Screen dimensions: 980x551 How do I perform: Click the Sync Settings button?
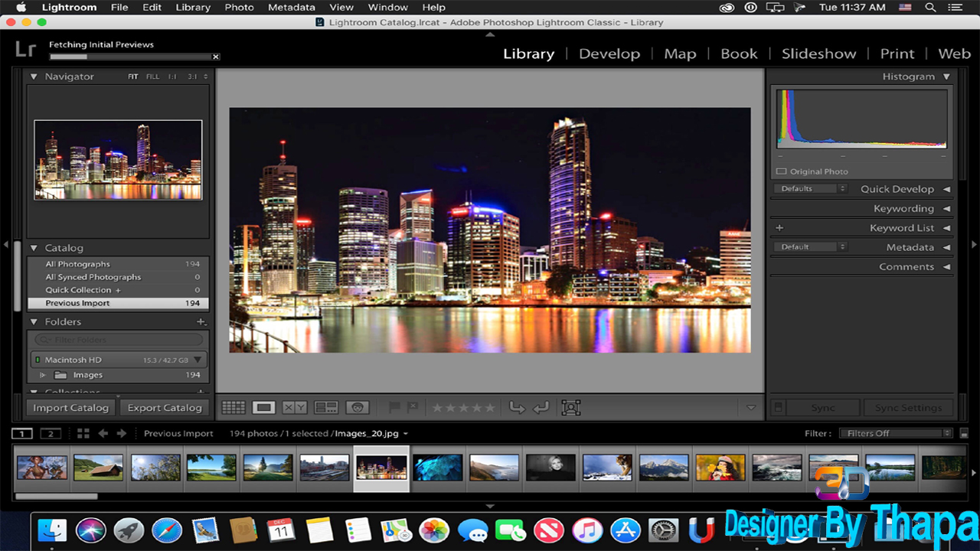point(908,408)
